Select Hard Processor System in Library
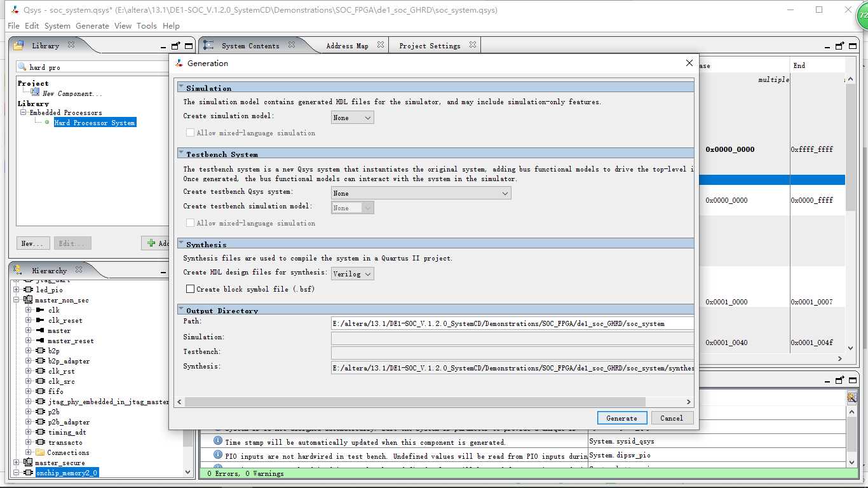The height and width of the screenshot is (488, 868). (x=95, y=123)
